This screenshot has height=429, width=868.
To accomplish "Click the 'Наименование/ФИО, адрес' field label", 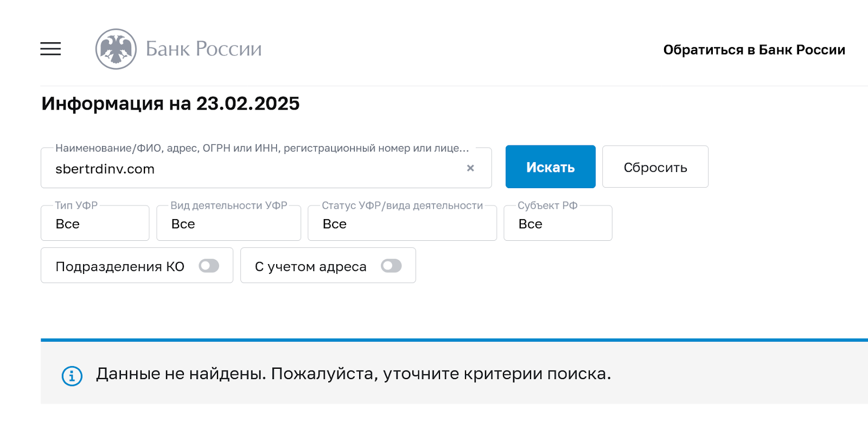I will pos(262,148).
